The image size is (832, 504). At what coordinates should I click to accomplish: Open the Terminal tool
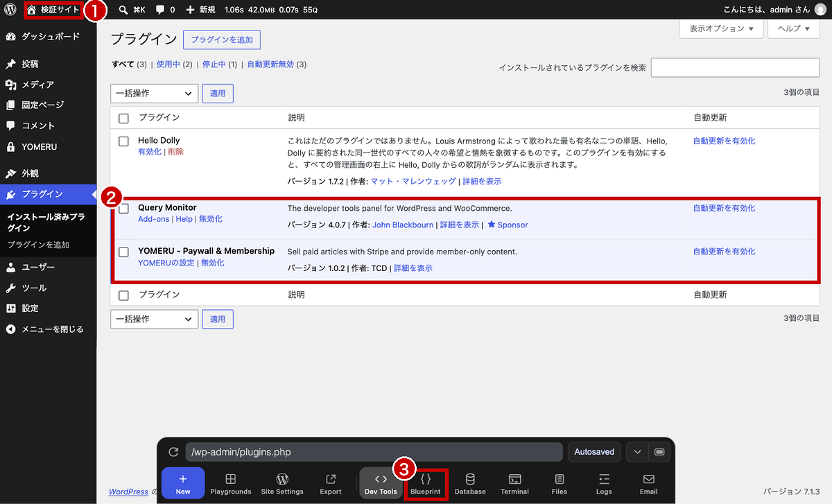pyautogui.click(x=514, y=483)
